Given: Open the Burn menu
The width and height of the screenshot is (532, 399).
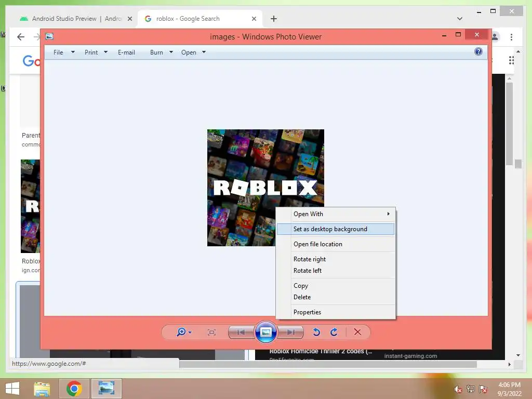Looking at the screenshot, I should click(156, 52).
